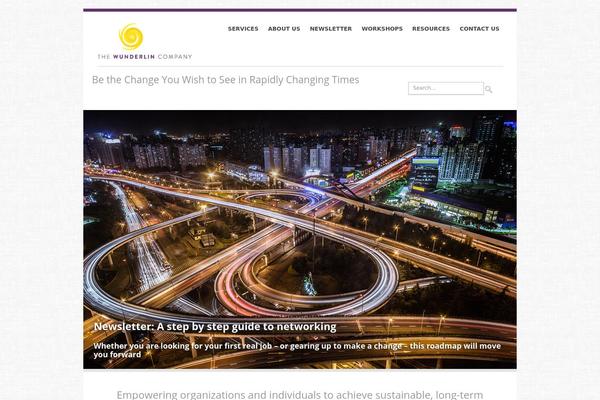Click the roadmap description caption text
The height and width of the screenshot is (400, 600).
click(x=297, y=350)
